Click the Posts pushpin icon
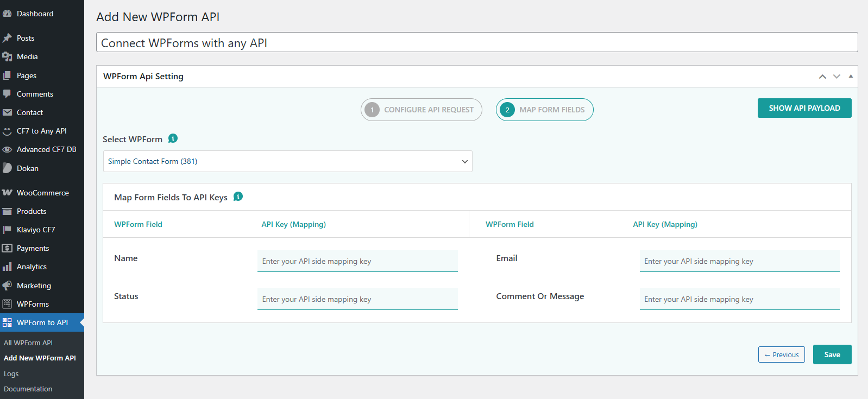The height and width of the screenshot is (399, 868). tap(7, 38)
